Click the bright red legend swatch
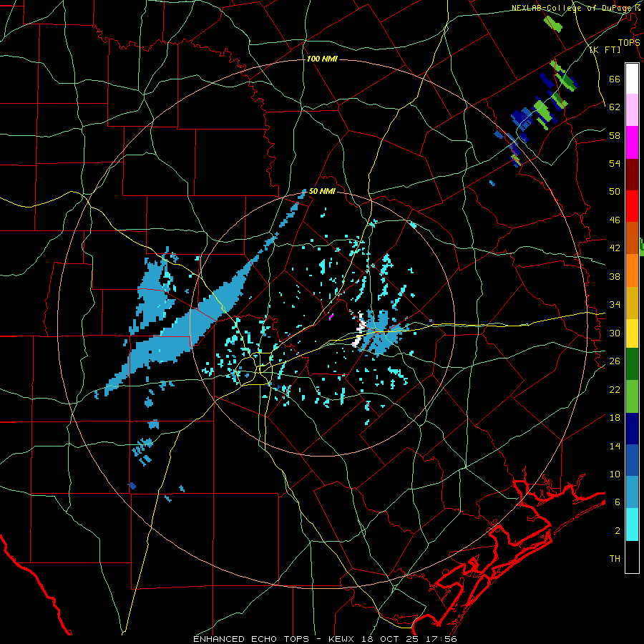 click(x=632, y=206)
